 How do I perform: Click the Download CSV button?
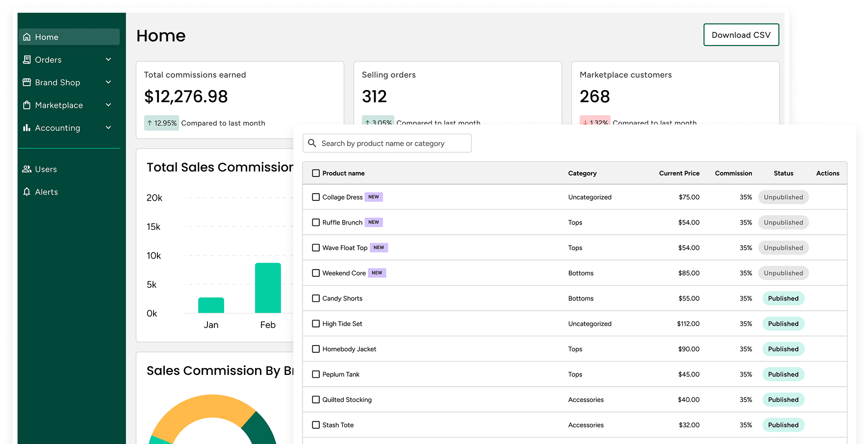[741, 35]
